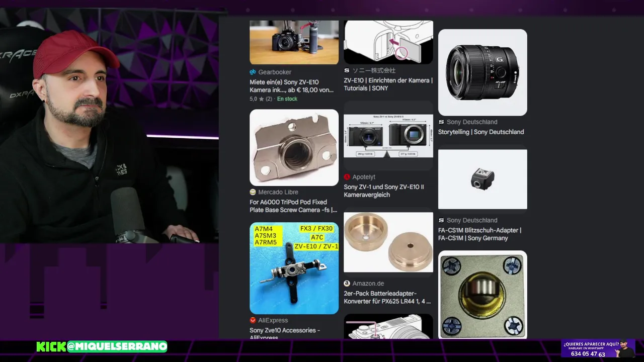Select the 'Gearbooker' source name
Image resolution: width=644 pixels, height=362 pixels.
275,72
